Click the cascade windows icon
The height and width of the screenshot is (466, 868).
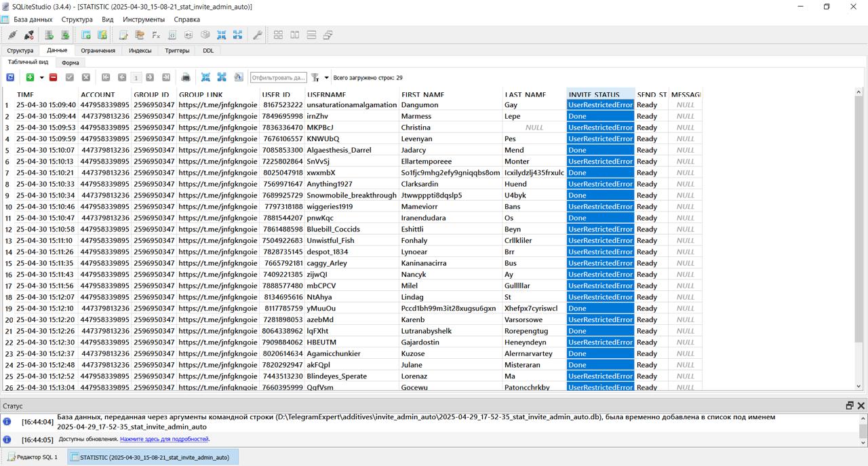[x=328, y=35]
